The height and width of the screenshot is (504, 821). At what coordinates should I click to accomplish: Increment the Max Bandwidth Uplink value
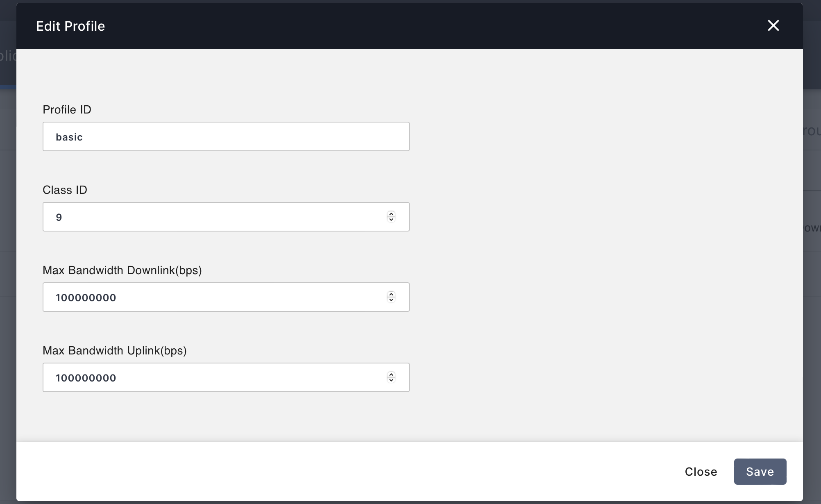click(x=391, y=375)
